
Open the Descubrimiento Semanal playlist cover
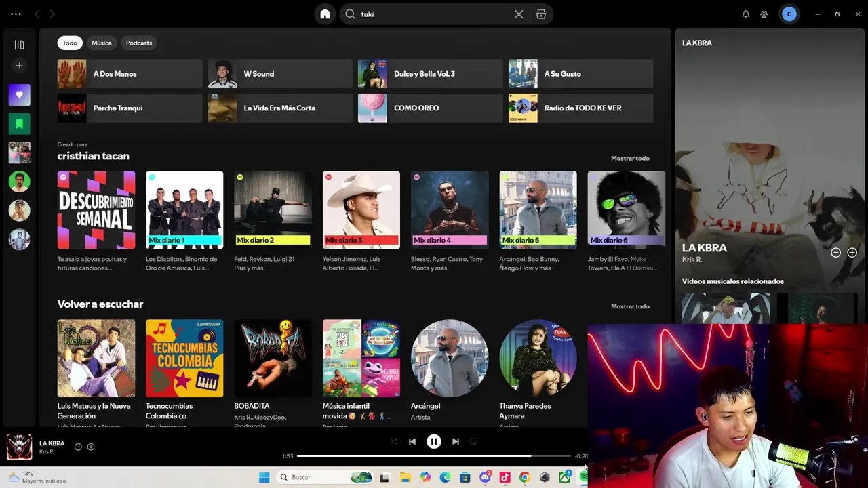96,210
